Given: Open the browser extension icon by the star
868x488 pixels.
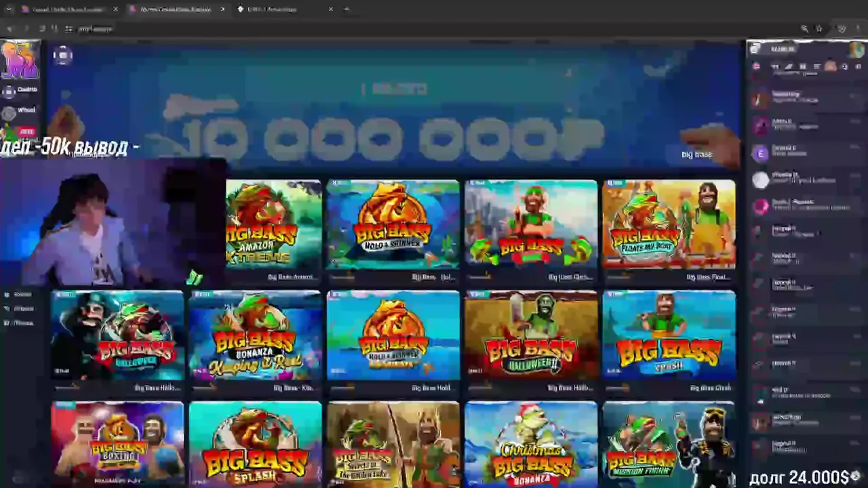Looking at the screenshot, I should (842, 29).
